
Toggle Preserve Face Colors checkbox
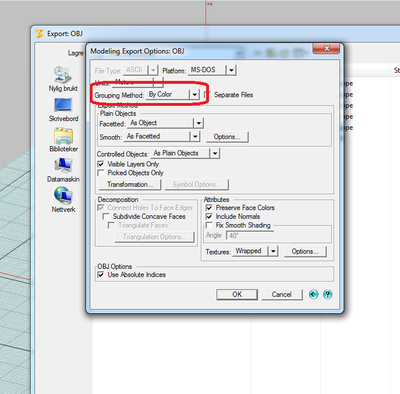tap(209, 208)
